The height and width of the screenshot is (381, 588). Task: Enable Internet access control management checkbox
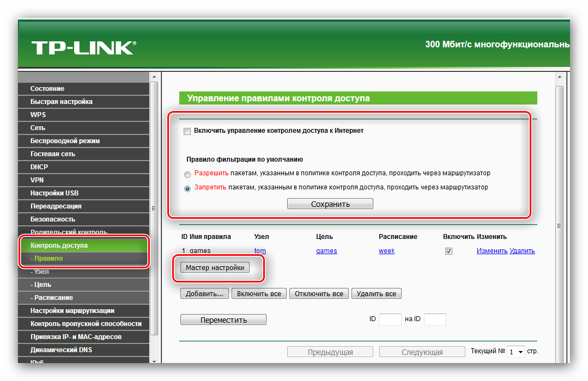point(187,131)
